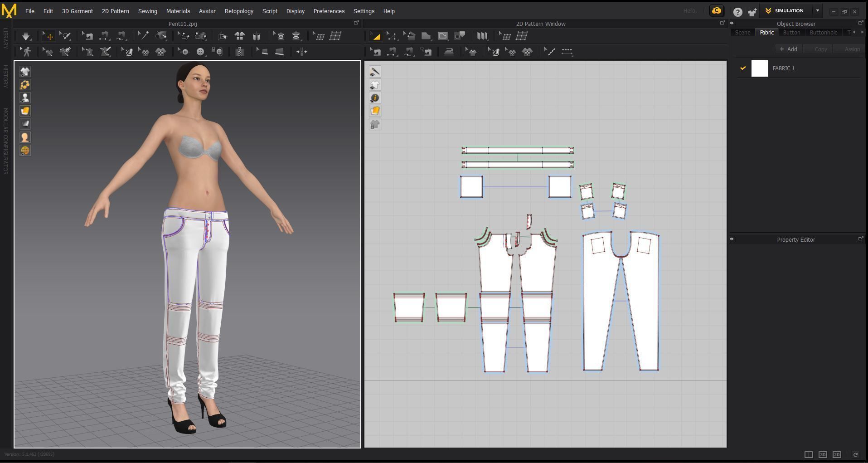Image resolution: width=868 pixels, height=463 pixels.
Task: Select Transform Pattern tool in 2D toolbar
Action: 375,36
